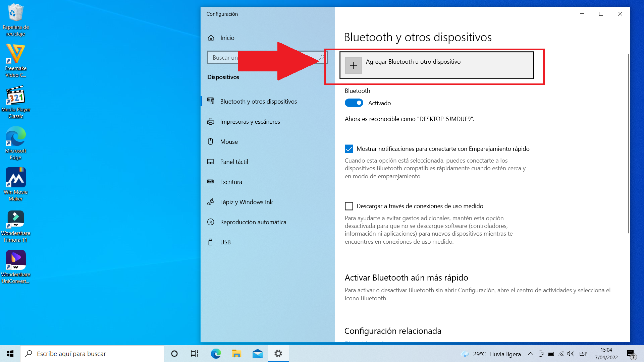This screenshot has width=644, height=362.
Task: Click the plus icon to add device
Action: 353,65
